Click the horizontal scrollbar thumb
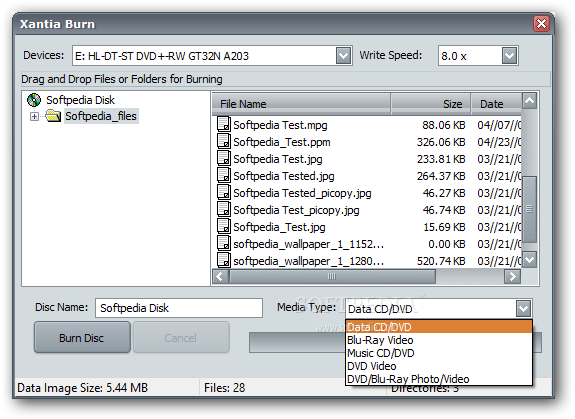Viewport: 575px width, 419px height. coord(332,276)
